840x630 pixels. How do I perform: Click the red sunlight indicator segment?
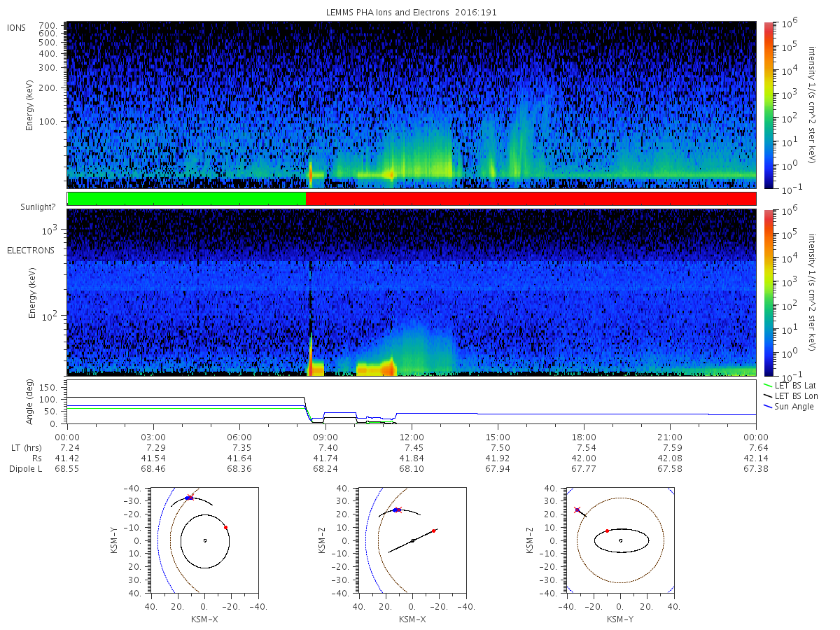tap(531, 199)
